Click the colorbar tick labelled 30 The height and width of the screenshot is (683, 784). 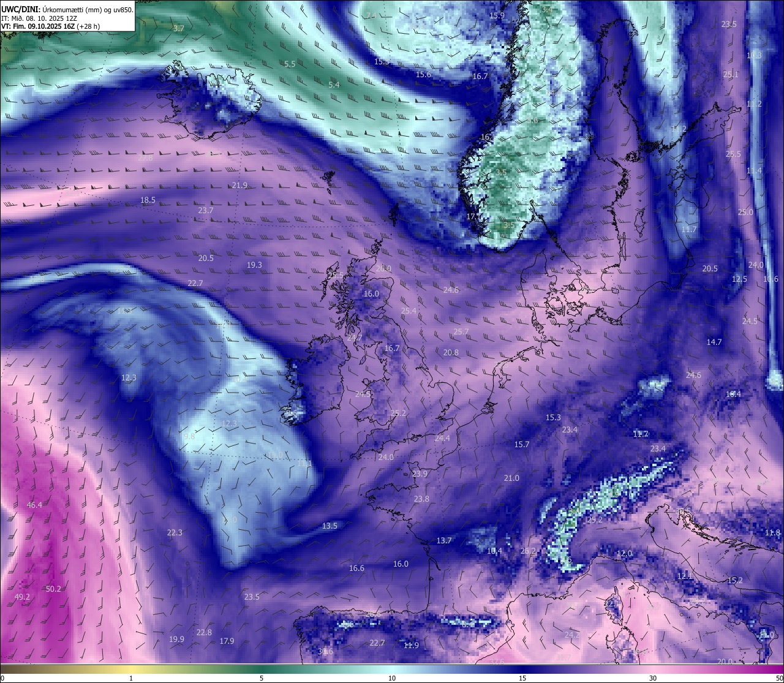pos(653,678)
